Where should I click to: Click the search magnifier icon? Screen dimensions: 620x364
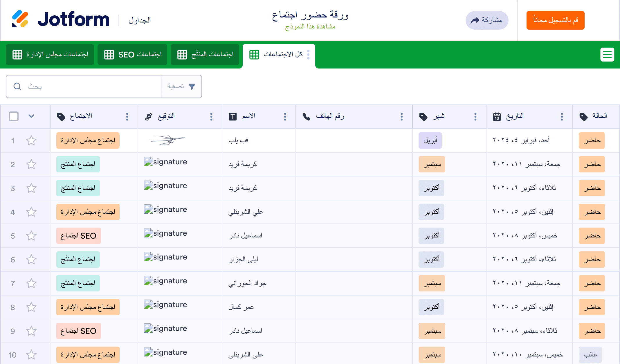(17, 87)
